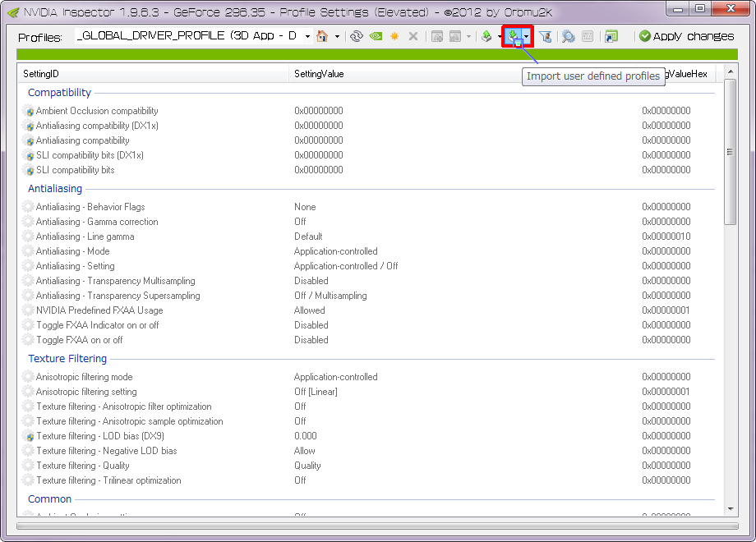Click the gear icon beside Antialiasing - Behavior Flags

[x=29, y=207]
